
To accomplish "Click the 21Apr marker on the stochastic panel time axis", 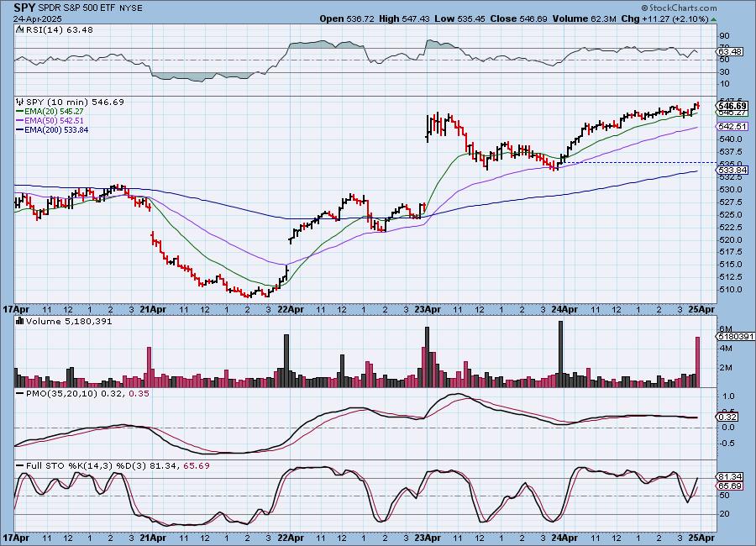I will tap(152, 538).
